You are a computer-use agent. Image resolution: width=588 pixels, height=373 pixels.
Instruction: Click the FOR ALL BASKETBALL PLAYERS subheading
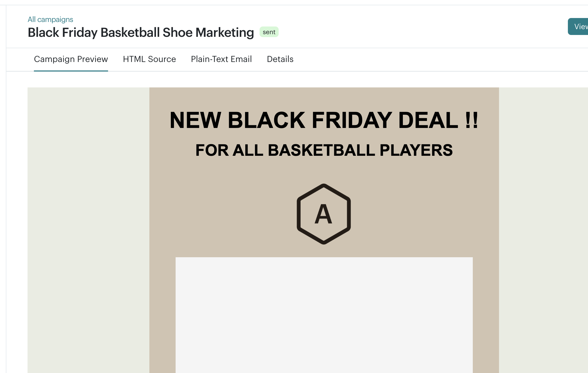(x=324, y=150)
